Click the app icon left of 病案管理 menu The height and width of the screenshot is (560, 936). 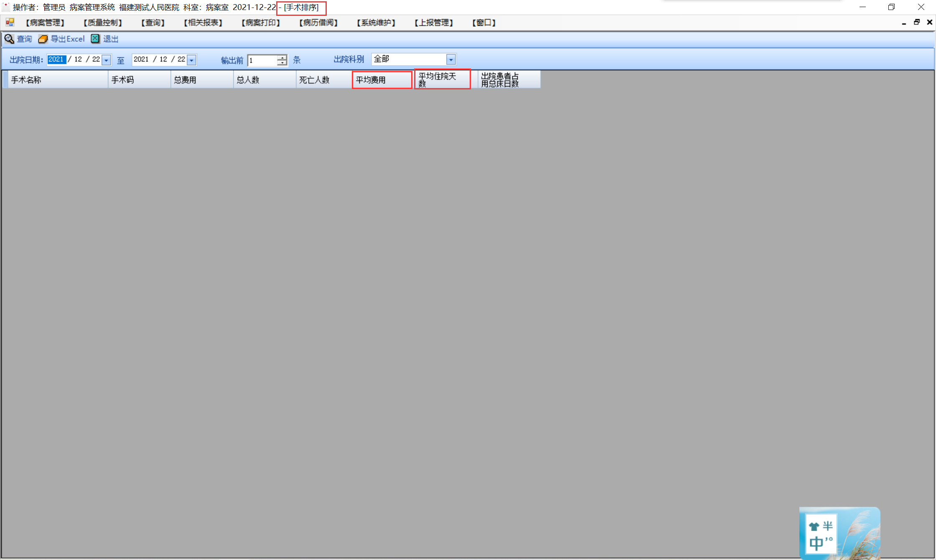click(x=10, y=23)
